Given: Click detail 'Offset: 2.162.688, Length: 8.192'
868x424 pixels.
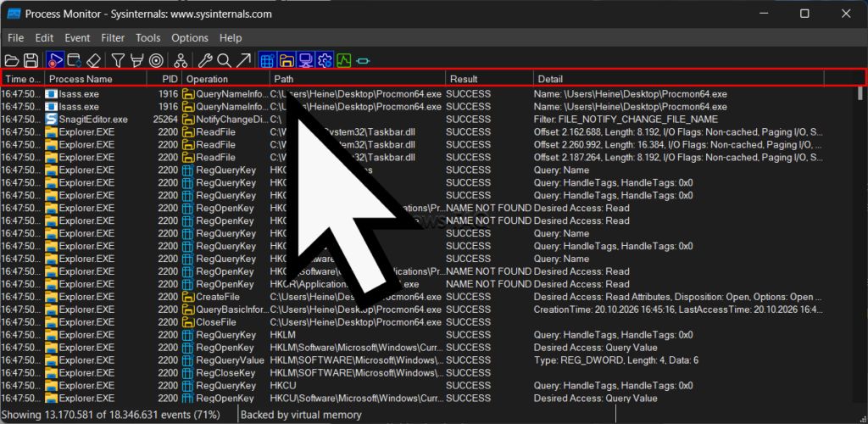Looking at the screenshot, I should tap(677, 131).
